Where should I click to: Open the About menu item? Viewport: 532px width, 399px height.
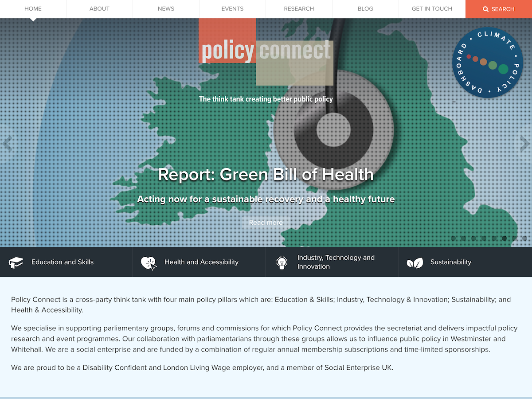click(x=100, y=9)
